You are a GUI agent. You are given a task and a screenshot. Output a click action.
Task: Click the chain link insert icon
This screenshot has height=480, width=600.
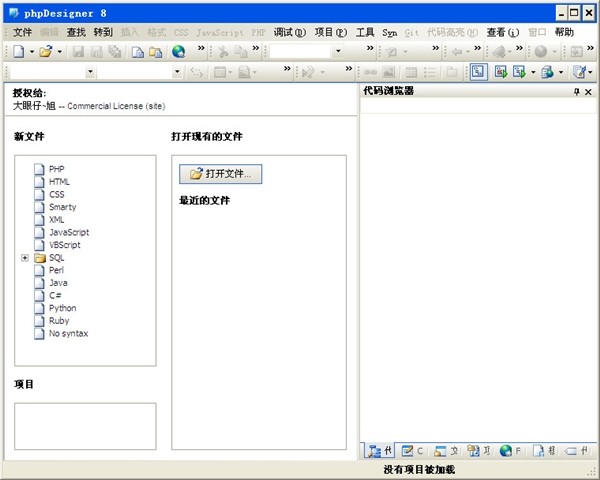tap(370, 72)
